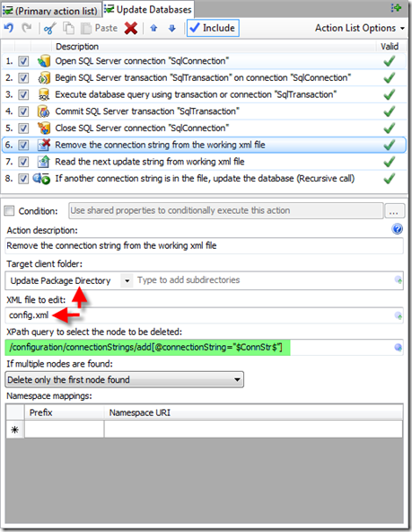The height and width of the screenshot is (532, 412).
Task: Click the Prefix column header
Action: click(64, 412)
